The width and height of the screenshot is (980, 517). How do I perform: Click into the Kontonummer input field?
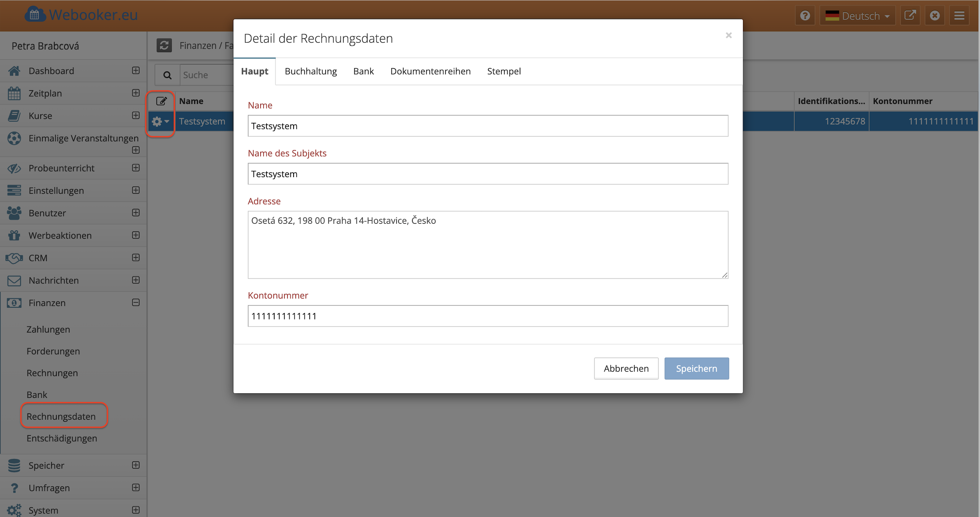pyautogui.click(x=488, y=316)
